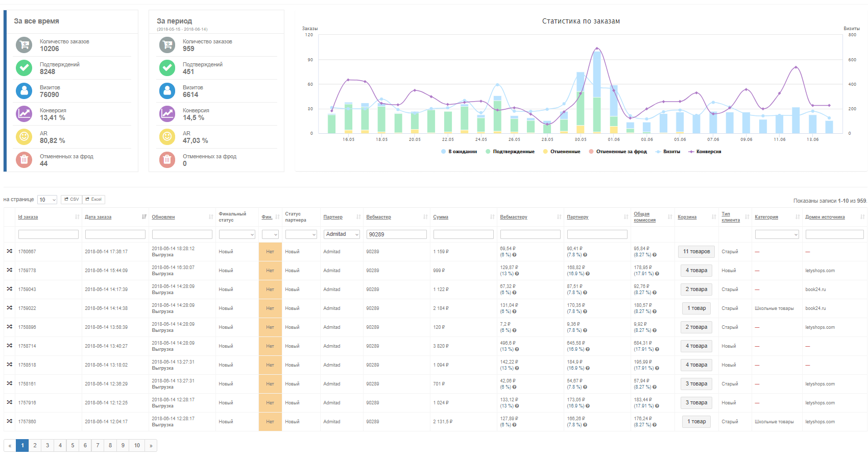This screenshot has width=868, height=458.
Task: Go to pagination page 2
Action: (35, 445)
